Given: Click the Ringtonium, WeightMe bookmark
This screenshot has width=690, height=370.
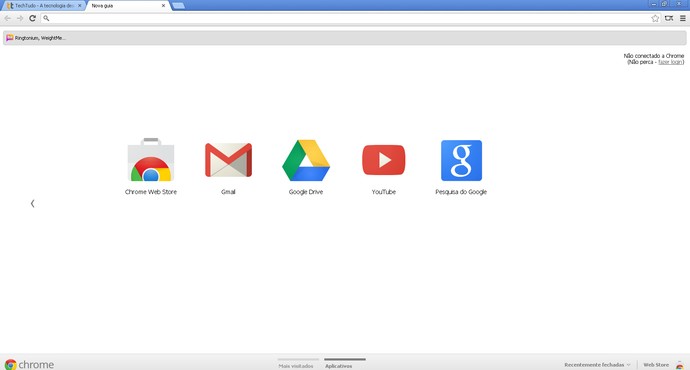Looking at the screenshot, I should [x=36, y=38].
